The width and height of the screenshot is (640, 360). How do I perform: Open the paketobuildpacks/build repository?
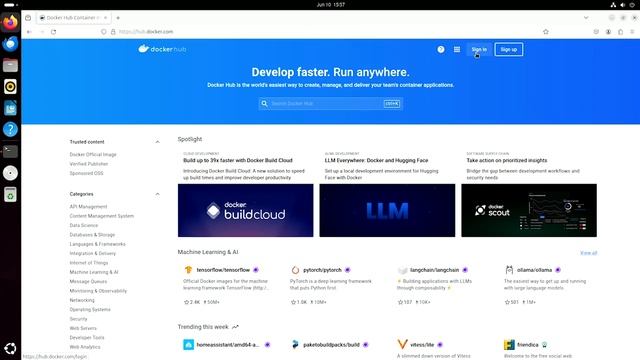(x=331, y=345)
